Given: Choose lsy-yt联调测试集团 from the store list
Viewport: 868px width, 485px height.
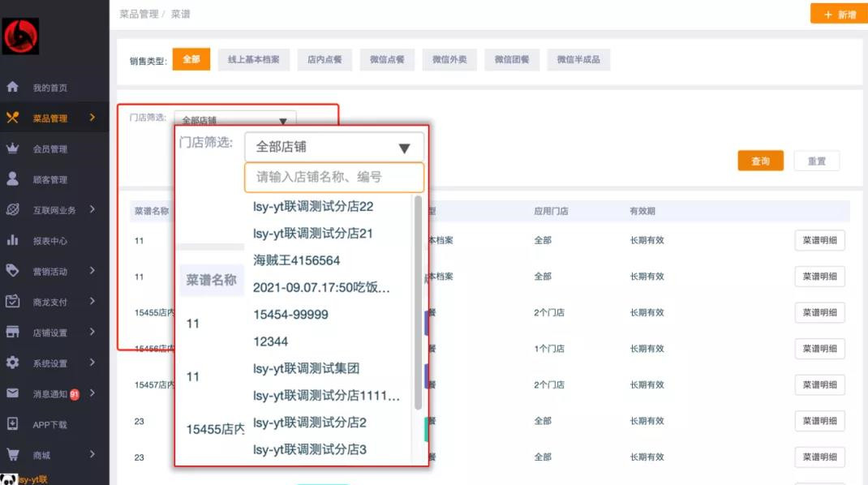Looking at the screenshot, I should [306, 368].
